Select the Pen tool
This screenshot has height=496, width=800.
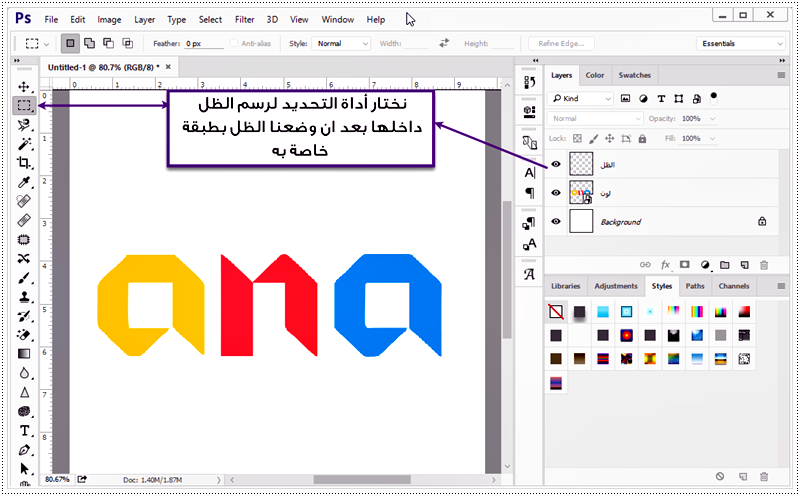[x=23, y=450]
